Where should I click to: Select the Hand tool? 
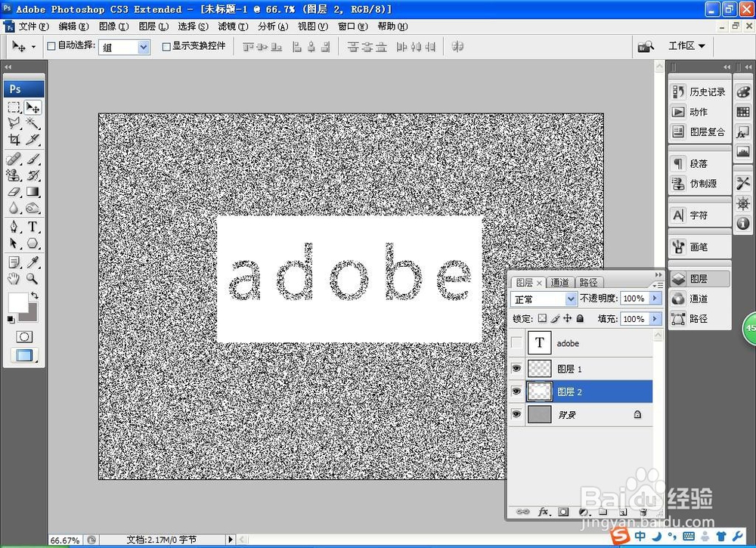tap(14, 278)
